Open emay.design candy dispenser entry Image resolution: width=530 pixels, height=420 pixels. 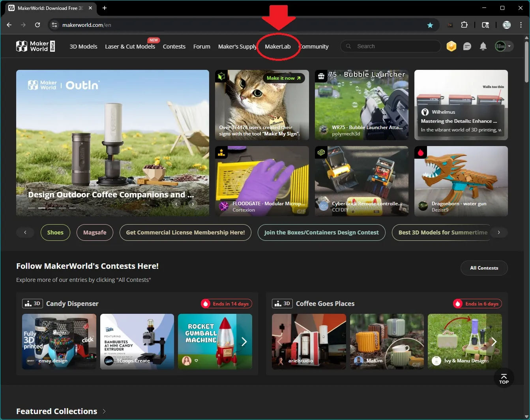[59, 342]
